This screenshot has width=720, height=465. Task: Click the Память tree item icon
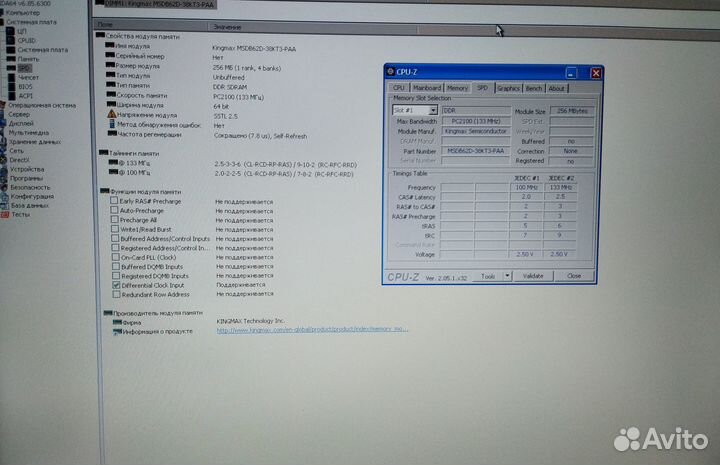tap(11, 59)
